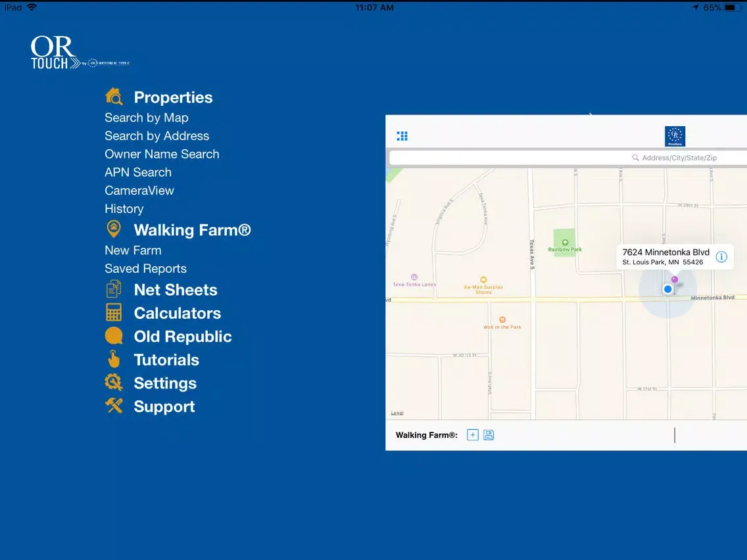Tap the Texas Ave S street label

pos(532,255)
